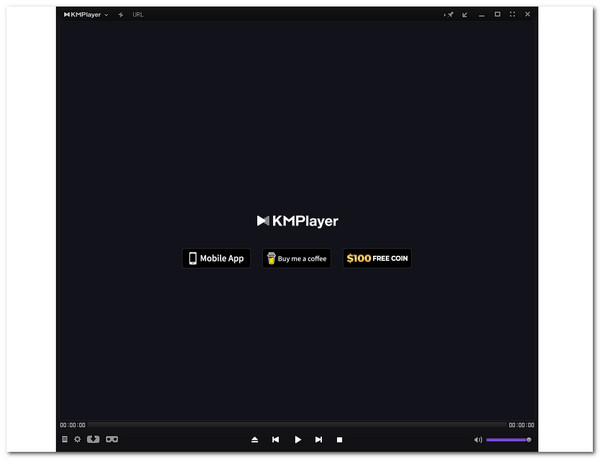600x459 pixels.
Task: Close the KMPlayer window
Action: [x=527, y=14]
